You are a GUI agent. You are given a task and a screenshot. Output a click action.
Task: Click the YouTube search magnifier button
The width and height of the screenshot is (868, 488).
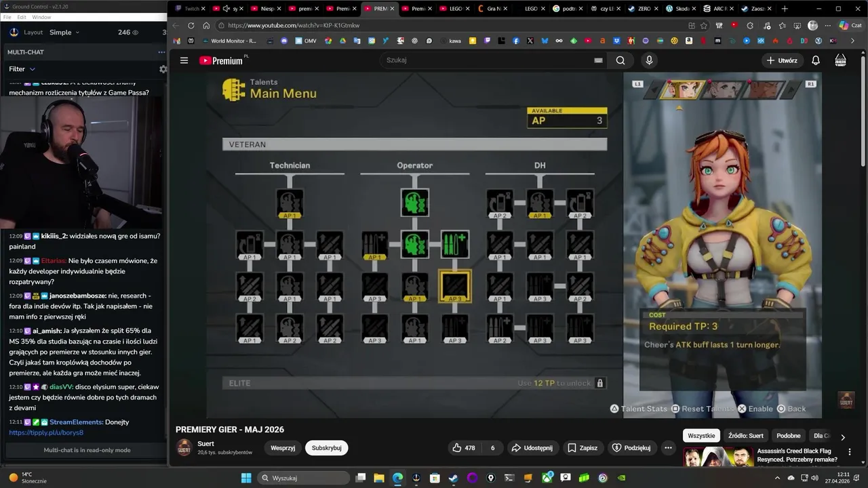point(620,60)
